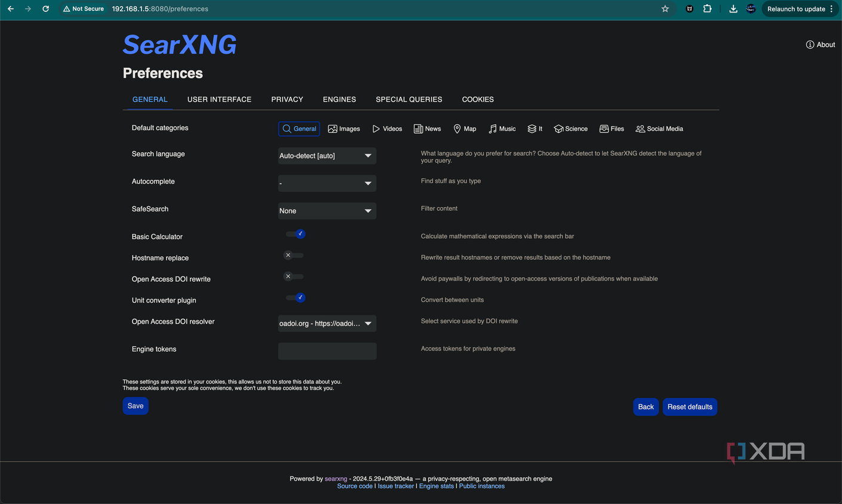Select the Files category
Viewport: 842px width, 504px height.
point(611,128)
